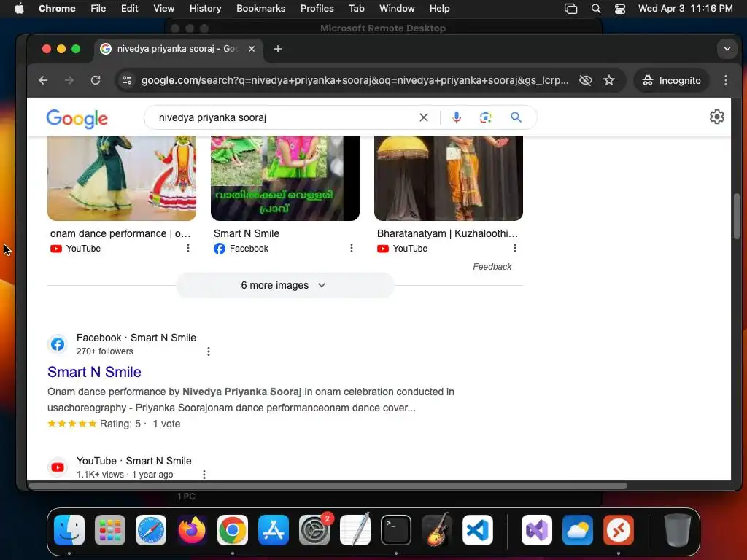Image resolution: width=747 pixels, height=560 pixels.
Task: Open System Settings from the dock
Action: tap(314, 530)
